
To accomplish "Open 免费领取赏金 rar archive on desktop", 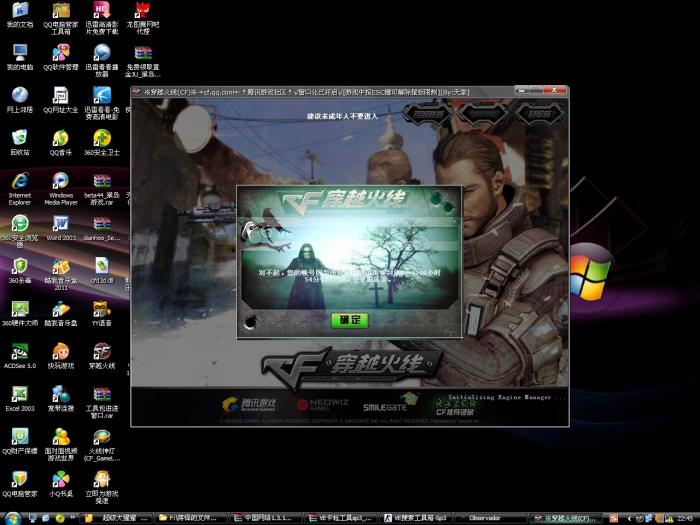I will tap(143, 61).
